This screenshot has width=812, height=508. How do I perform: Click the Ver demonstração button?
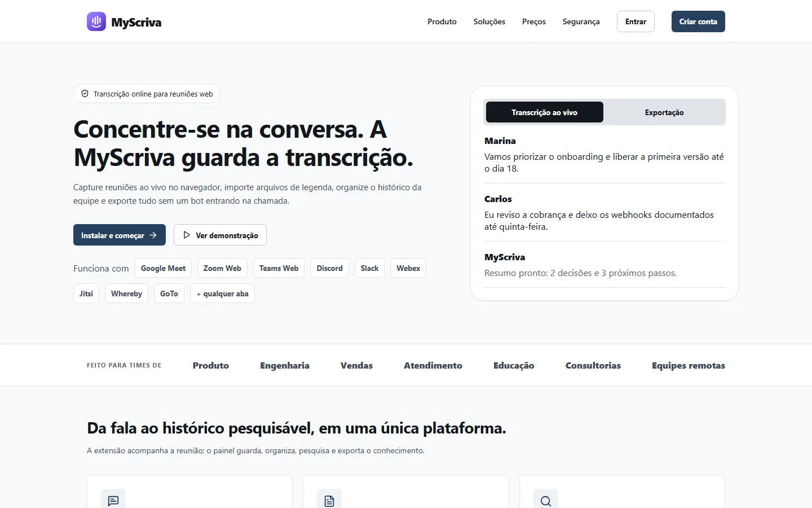[x=220, y=235]
